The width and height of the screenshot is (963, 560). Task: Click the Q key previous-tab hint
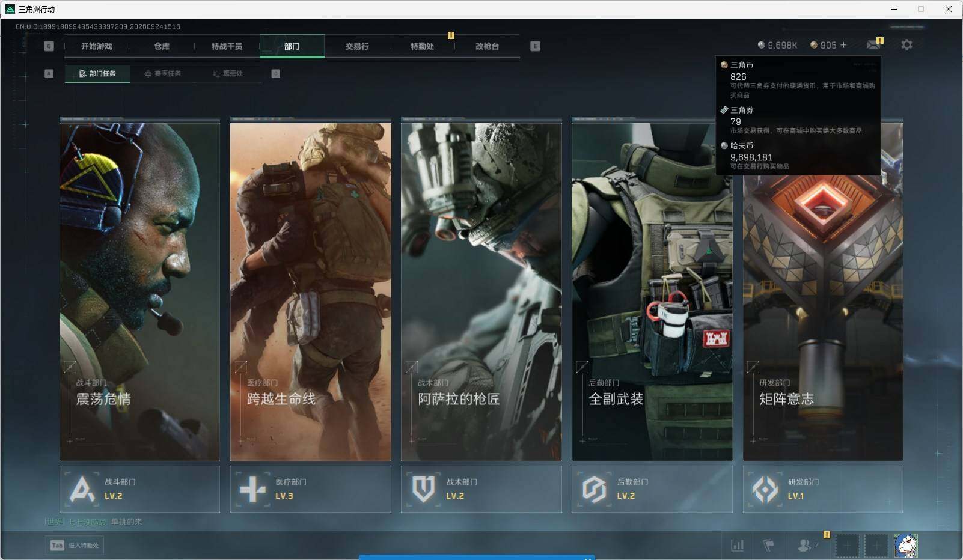point(49,46)
